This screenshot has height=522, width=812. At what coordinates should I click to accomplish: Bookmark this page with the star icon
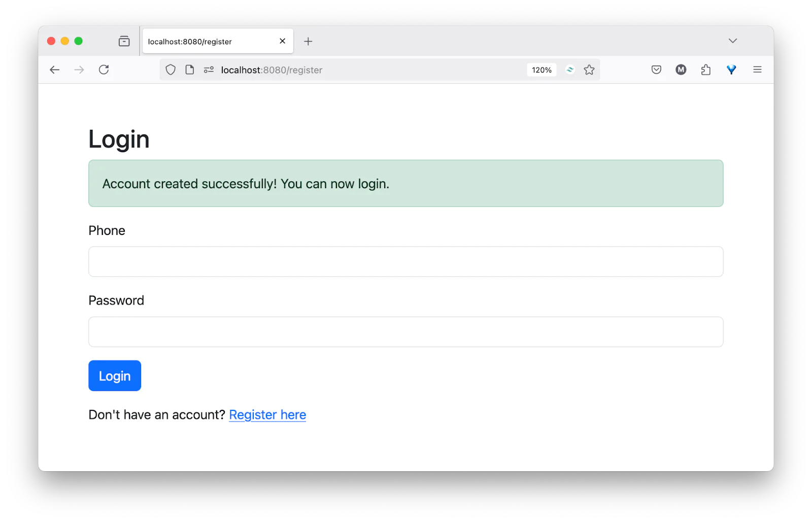pos(589,69)
